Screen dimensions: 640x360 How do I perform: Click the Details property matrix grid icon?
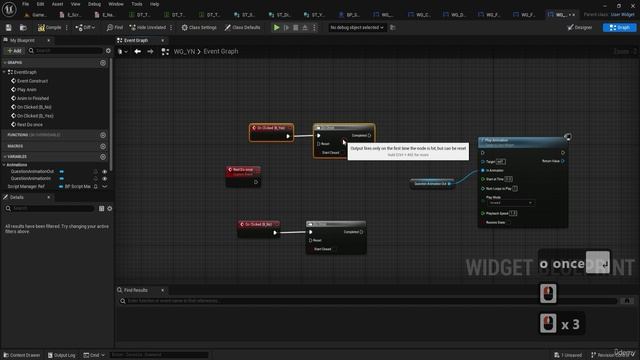(102, 208)
